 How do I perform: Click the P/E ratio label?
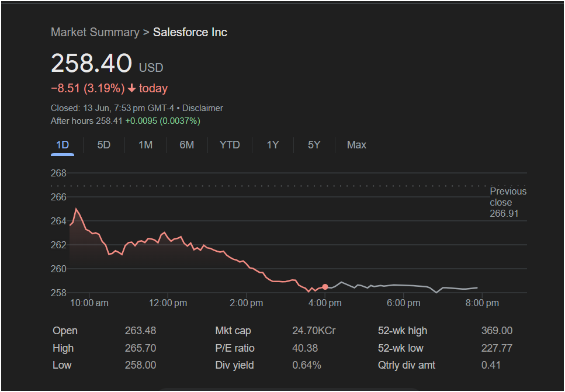tap(234, 348)
